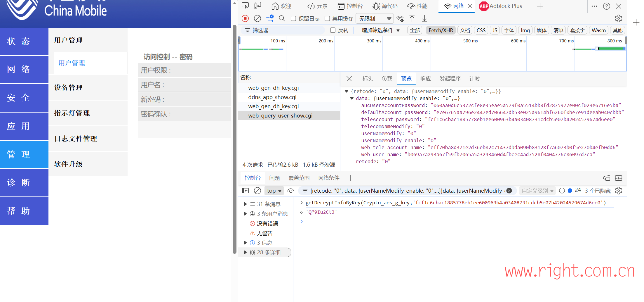The image size is (644, 302).
Task: Tick the 反转 checkbox
Action: pyautogui.click(x=333, y=30)
